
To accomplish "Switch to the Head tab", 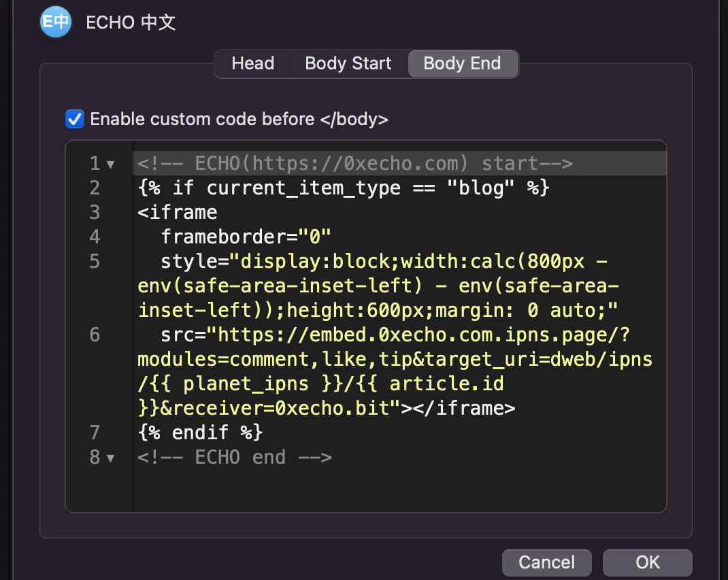I will pyautogui.click(x=253, y=63).
